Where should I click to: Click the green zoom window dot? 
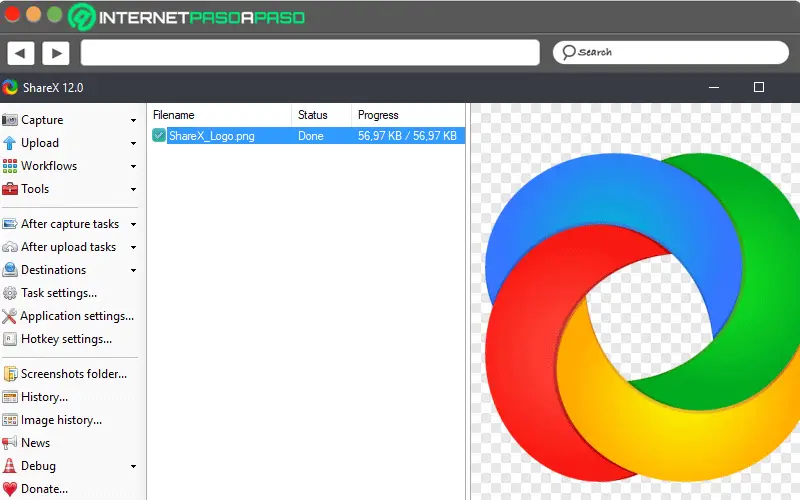point(54,14)
